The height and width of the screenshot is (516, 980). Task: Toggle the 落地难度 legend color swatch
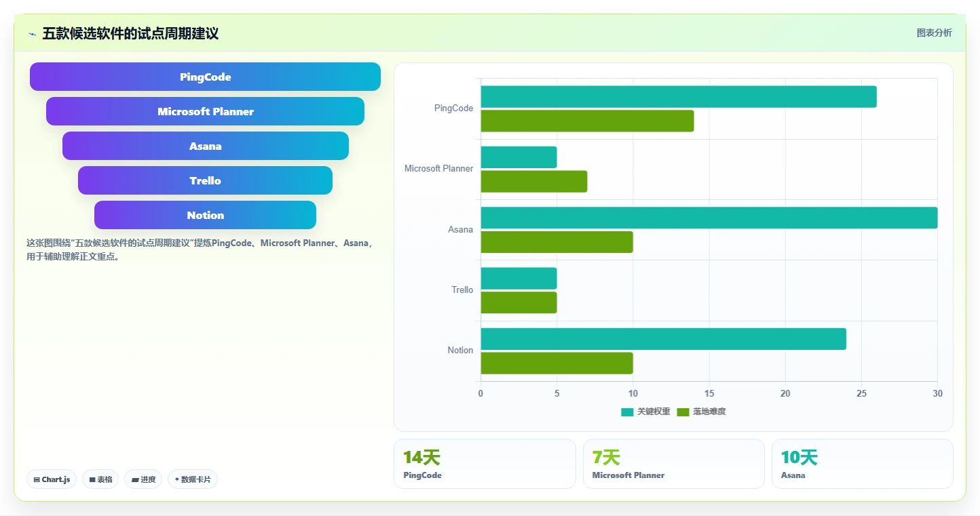(683, 412)
